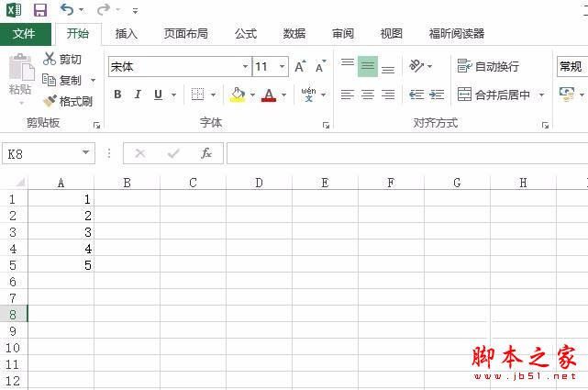Screen dimensions: 588x390
Task: Toggle italic formatting
Action: pyautogui.click(x=138, y=95)
